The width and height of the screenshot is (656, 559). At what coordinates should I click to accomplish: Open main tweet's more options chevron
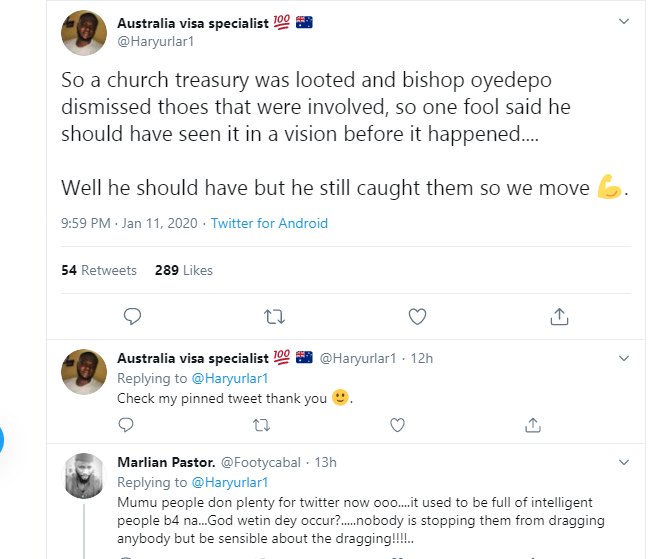[x=624, y=21]
